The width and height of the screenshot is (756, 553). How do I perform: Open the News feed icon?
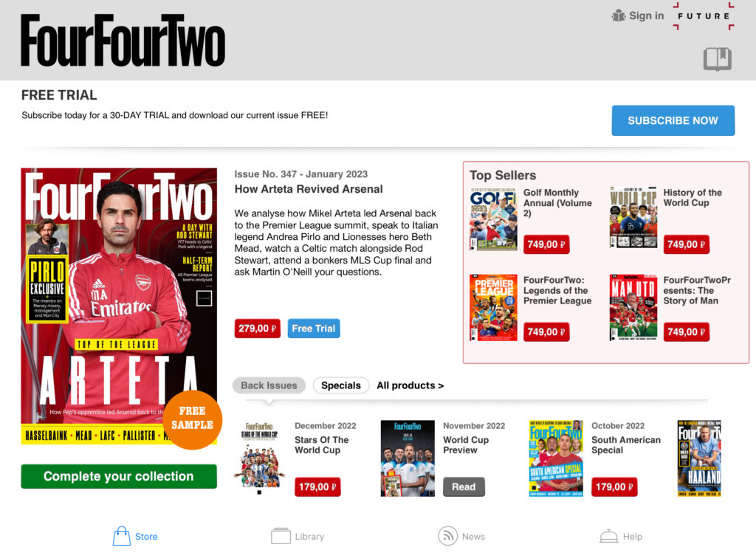(447, 535)
